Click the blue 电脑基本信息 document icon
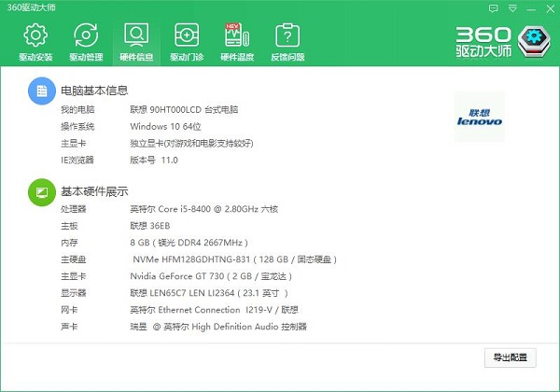Screen dimensions: 560x392 coord(40,91)
